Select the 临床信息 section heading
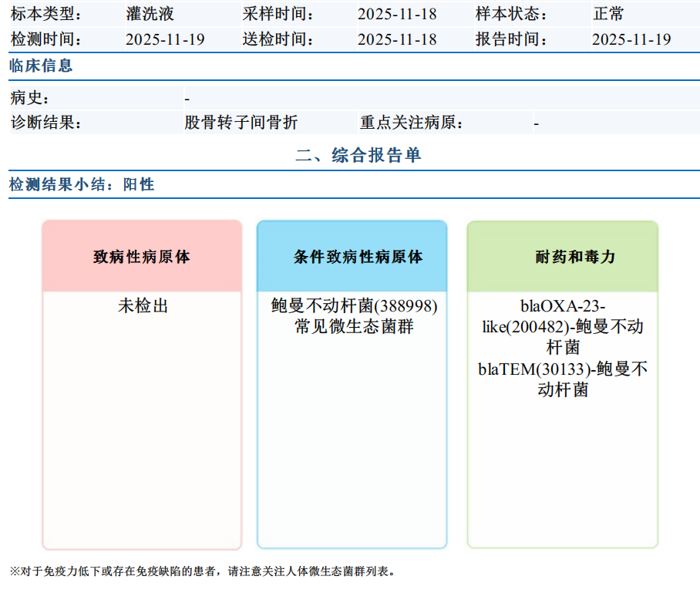The image size is (700, 593). pos(41,66)
